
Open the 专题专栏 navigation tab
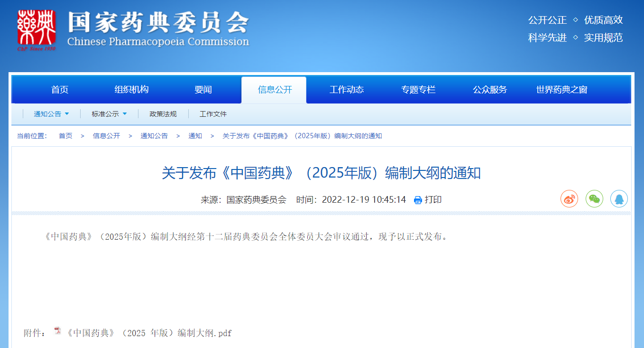point(418,90)
